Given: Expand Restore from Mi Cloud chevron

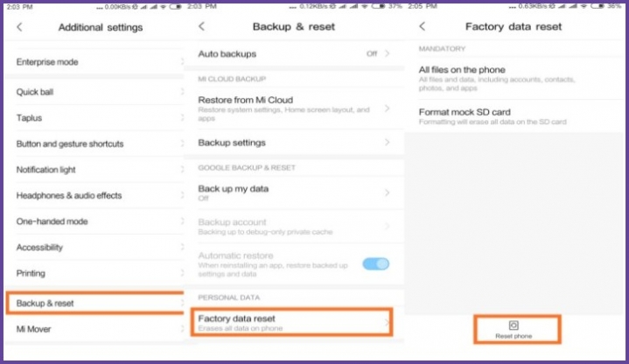Looking at the screenshot, I should pyautogui.click(x=387, y=108).
